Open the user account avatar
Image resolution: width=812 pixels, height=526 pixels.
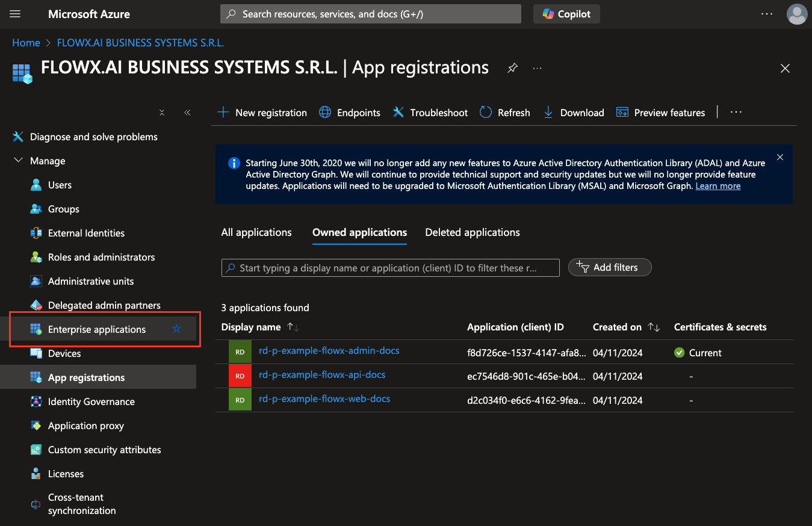coord(797,14)
